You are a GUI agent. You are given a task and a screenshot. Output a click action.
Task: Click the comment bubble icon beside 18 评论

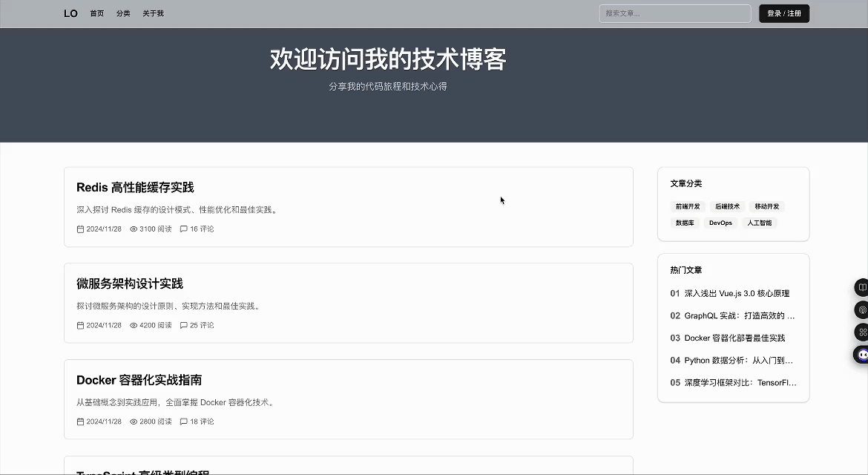click(x=184, y=422)
